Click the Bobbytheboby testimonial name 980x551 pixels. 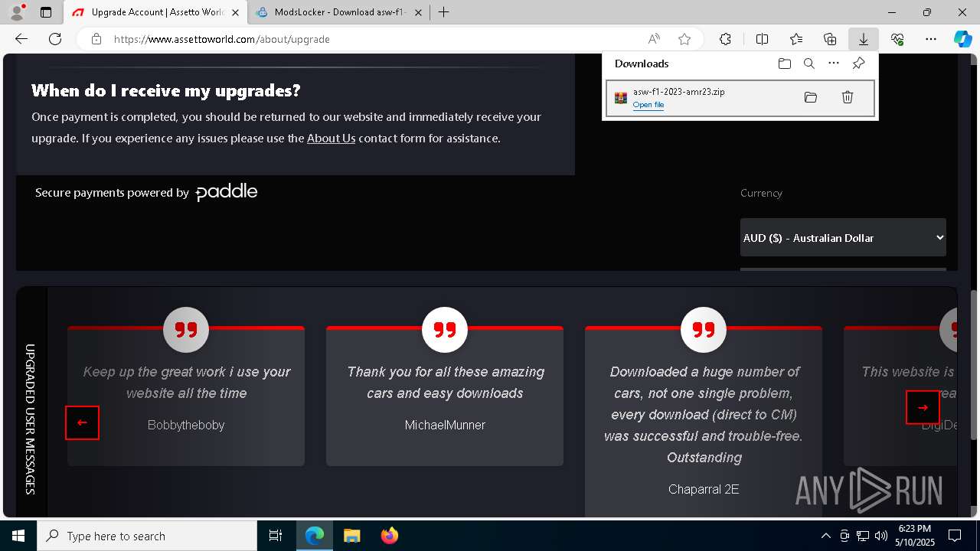pyautogui.click(x=186, y=425)
